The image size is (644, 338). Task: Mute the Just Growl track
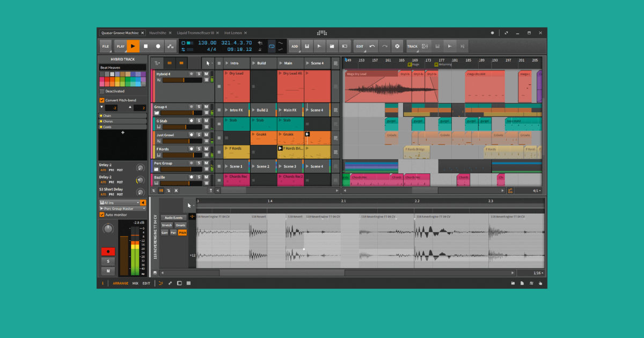pyautogui.click(x=206, y=135)
